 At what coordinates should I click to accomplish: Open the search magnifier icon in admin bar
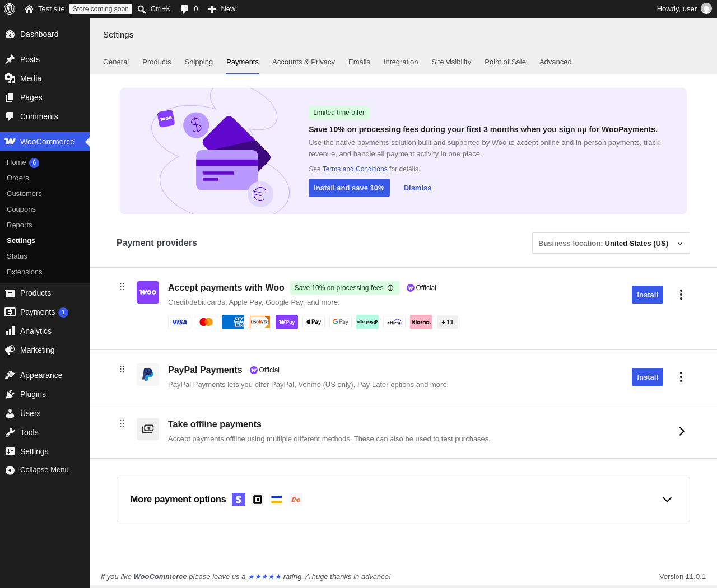point(142,9)
